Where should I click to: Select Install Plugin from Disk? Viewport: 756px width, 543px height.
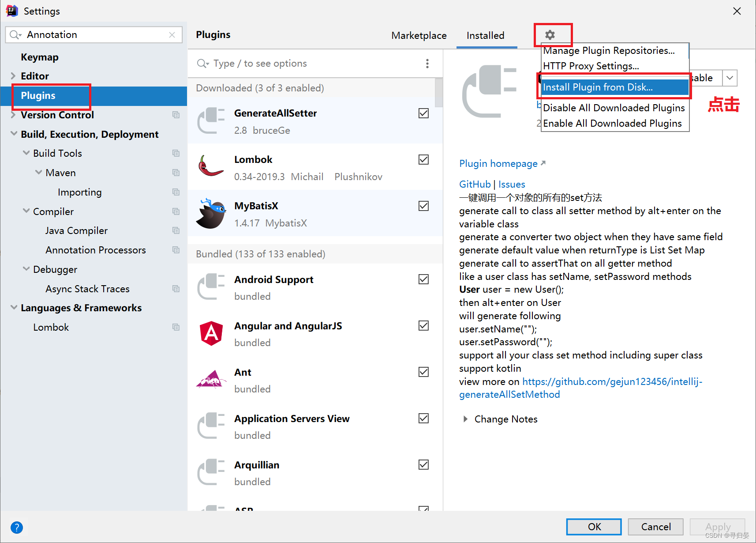click(x=615, y=87)
